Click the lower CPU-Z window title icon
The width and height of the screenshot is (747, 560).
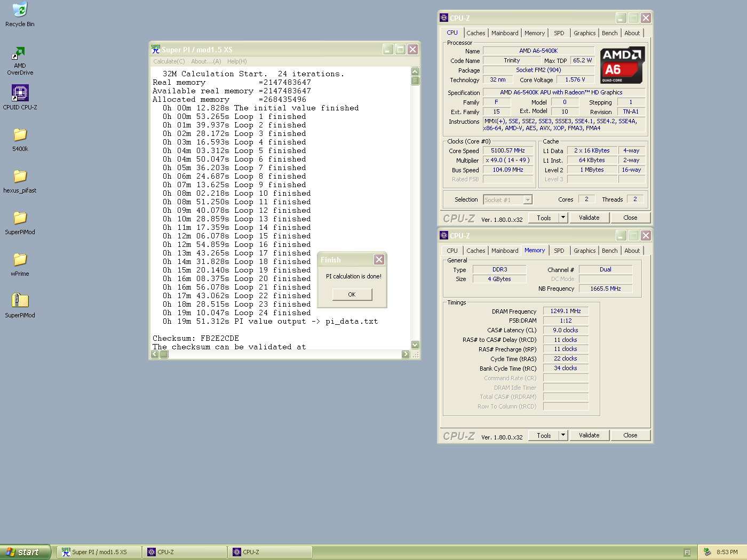(x=444, y=235)
